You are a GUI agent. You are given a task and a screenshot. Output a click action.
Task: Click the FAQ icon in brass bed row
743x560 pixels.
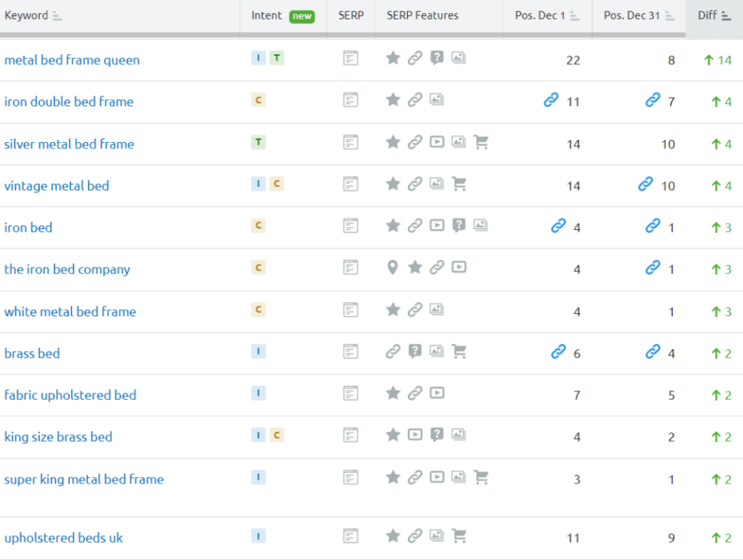tap(415, 352)
